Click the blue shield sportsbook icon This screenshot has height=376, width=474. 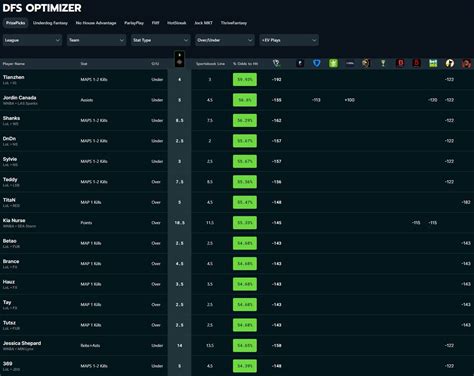click(317, 63)
